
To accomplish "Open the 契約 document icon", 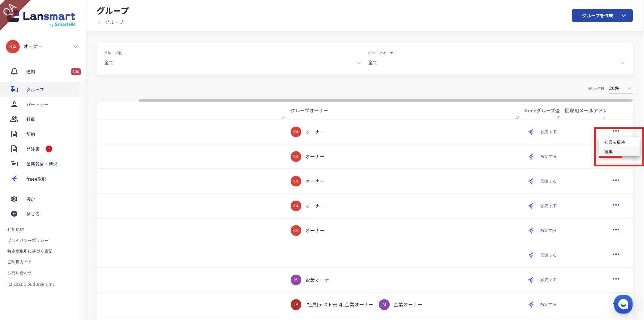I will coord(14,134).
